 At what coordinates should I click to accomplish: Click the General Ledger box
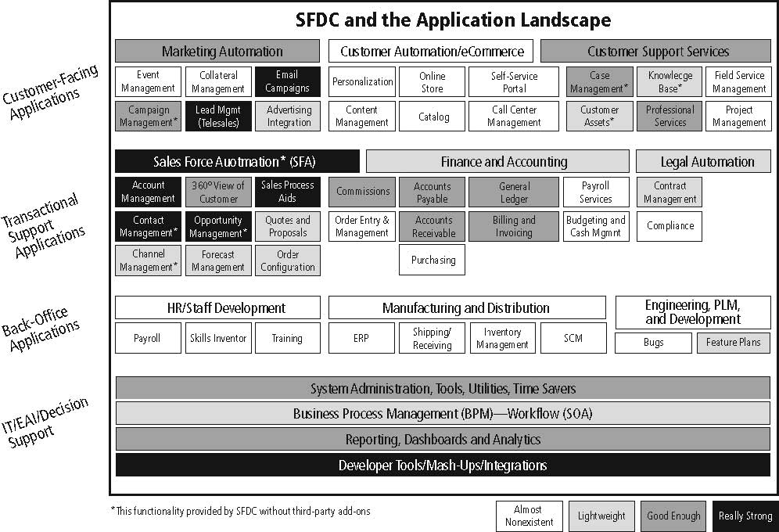click(x=514, y=192)
